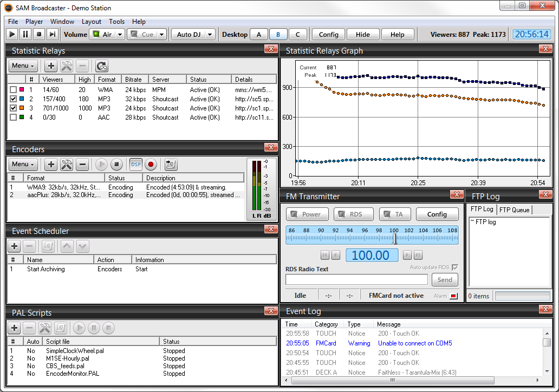Add a new PAL script

point(15,328)
